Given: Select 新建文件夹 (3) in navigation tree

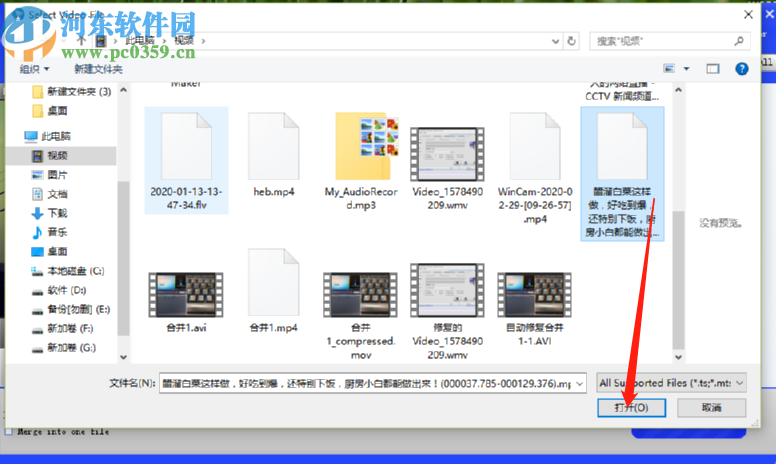Looking at the screenshot, I should 71,92.
